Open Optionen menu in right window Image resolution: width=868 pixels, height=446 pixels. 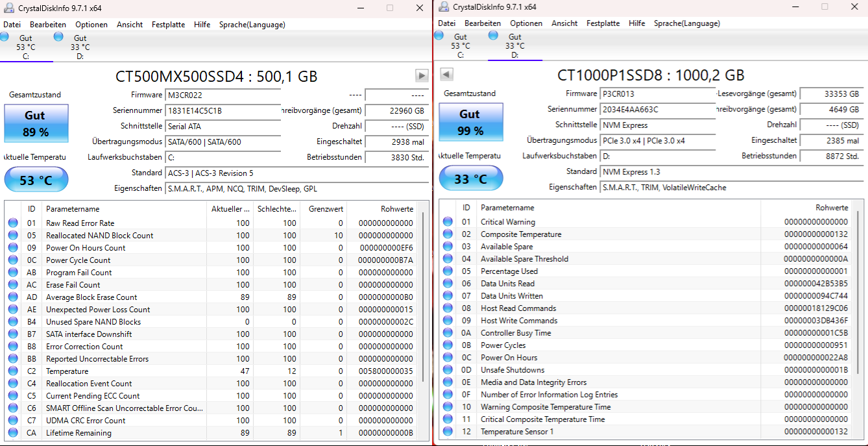pos(526,23)
